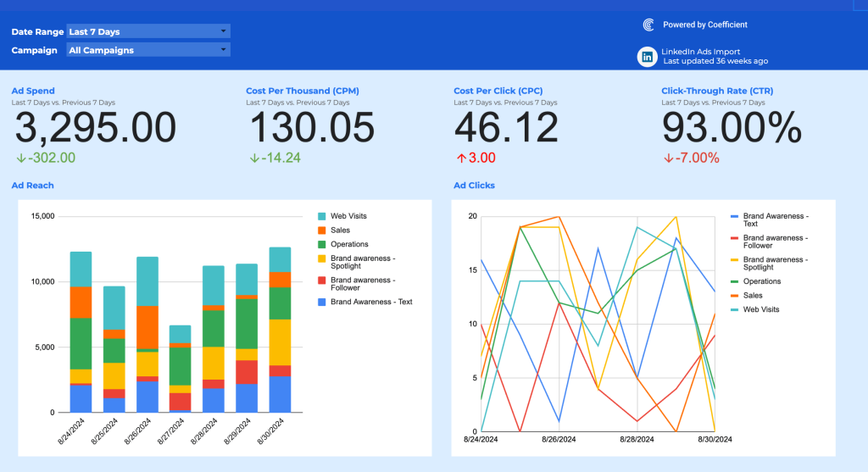Image resolution: width=868 pixels, height=472 pixels.
Task: Click Web Visits in the Ad Clicks legend
Action: (760, 309)
